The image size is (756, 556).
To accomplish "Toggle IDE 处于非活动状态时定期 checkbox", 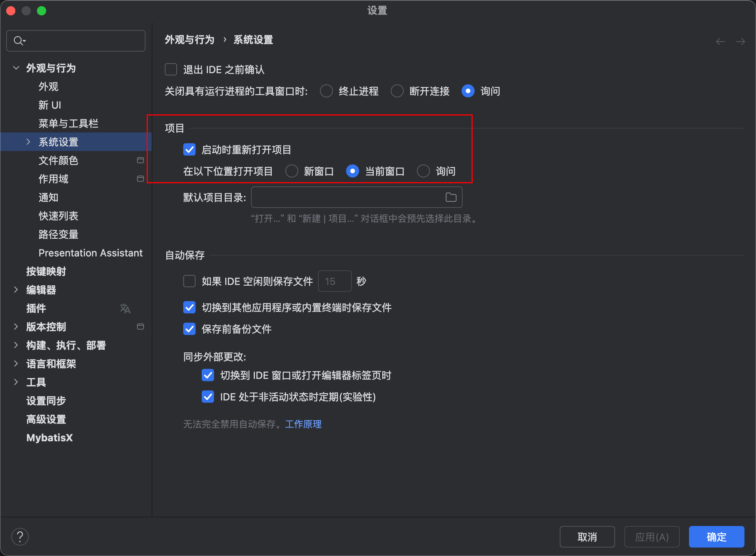I will click(208, 397).
